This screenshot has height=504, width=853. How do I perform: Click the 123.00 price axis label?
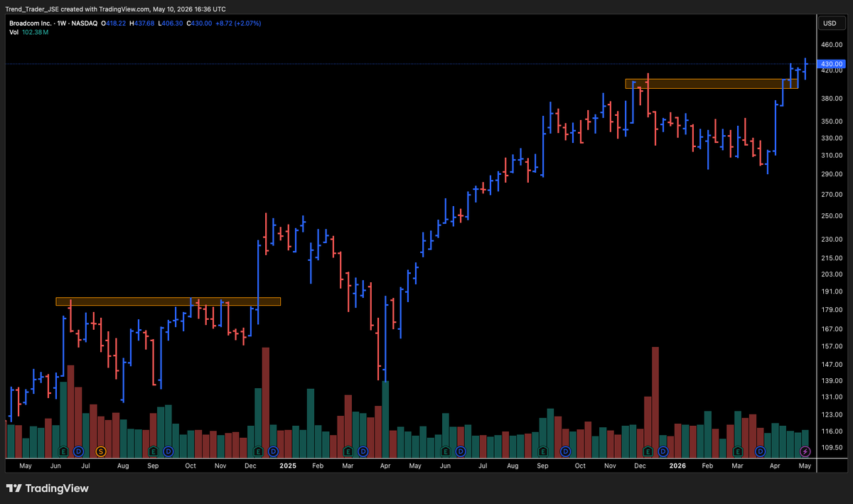[831, 414]
